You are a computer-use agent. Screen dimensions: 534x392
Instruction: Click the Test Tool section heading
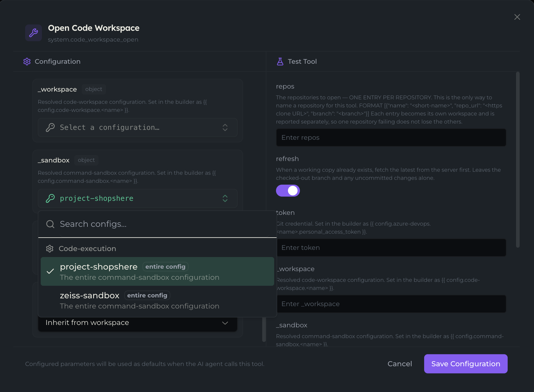click(x=302, y=62)
